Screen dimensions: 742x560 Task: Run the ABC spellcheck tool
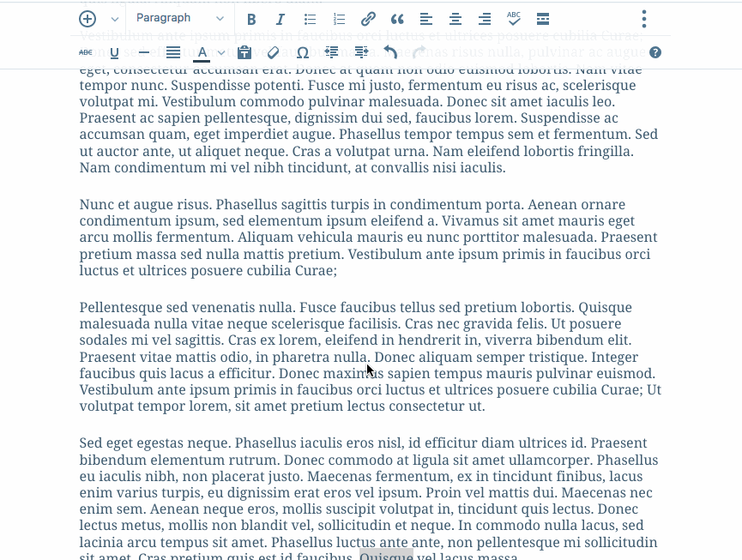(x=514, y=20)
